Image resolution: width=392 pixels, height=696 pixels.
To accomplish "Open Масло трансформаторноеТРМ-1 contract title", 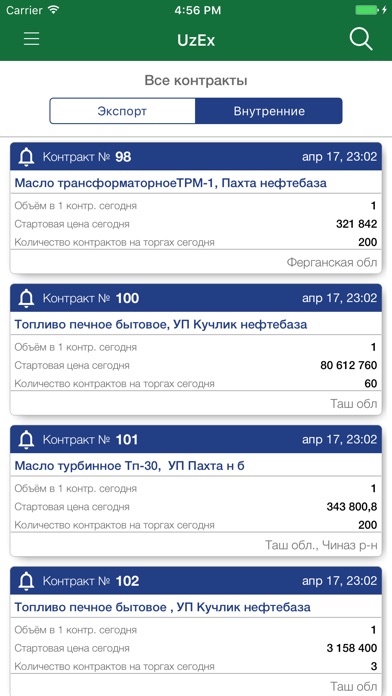I will click(x=170, y=183).
